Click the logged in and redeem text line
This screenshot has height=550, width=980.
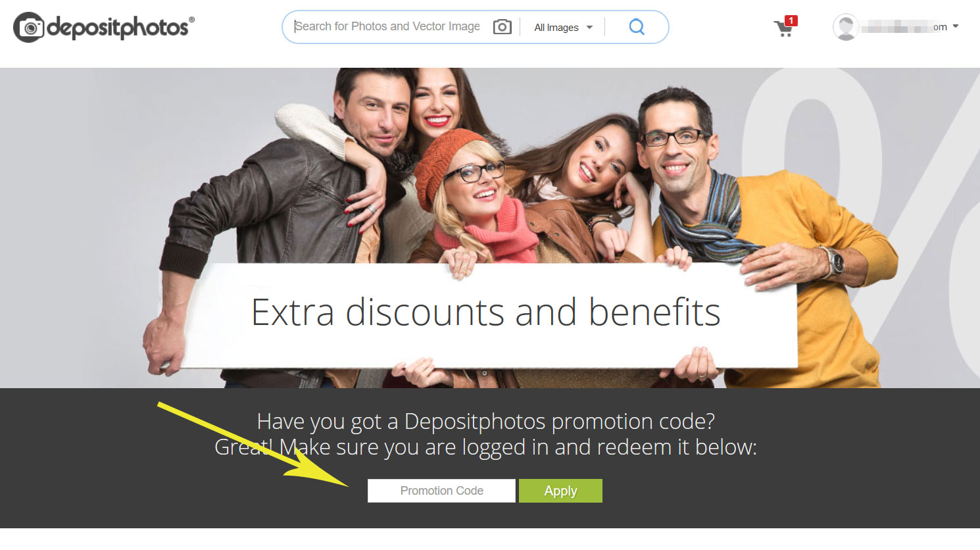tap(485, 447)
